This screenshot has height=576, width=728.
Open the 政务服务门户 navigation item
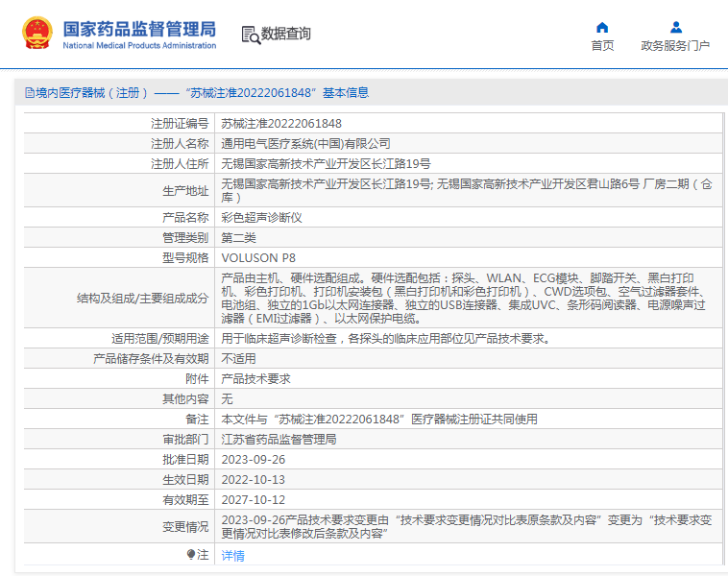675,45
